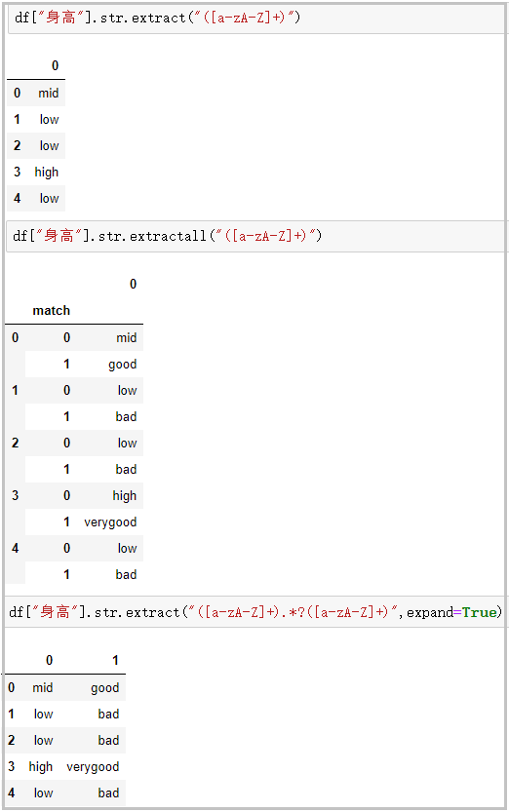Click the 'match' index header
Screen dimensions: 509x812
(x=52, y=311)
